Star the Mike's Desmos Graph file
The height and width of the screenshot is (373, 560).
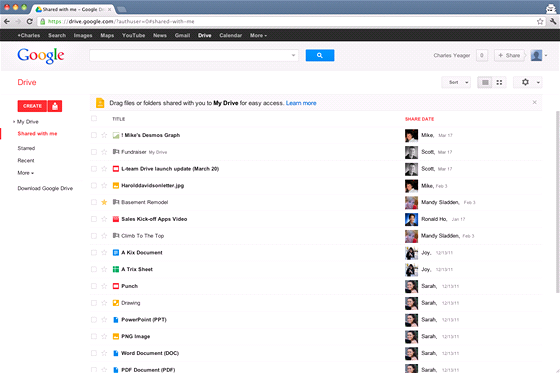pos(104,135)
